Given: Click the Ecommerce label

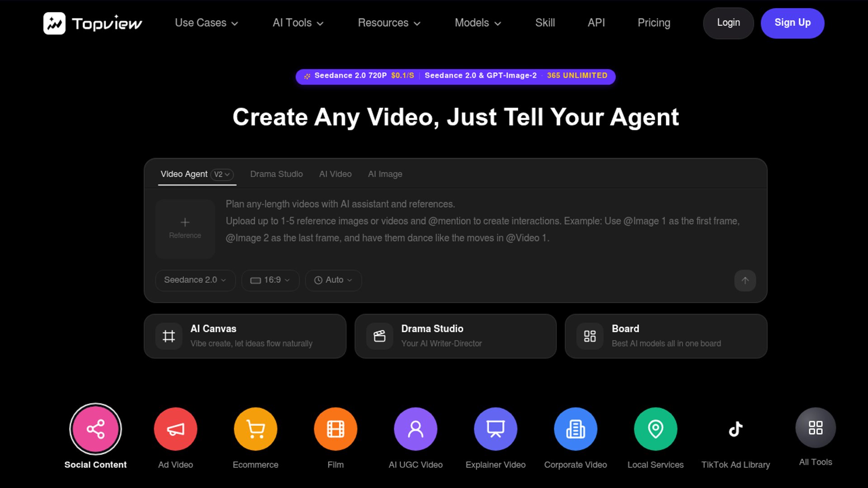Looking at the screenshot, I should click(255, 465).
